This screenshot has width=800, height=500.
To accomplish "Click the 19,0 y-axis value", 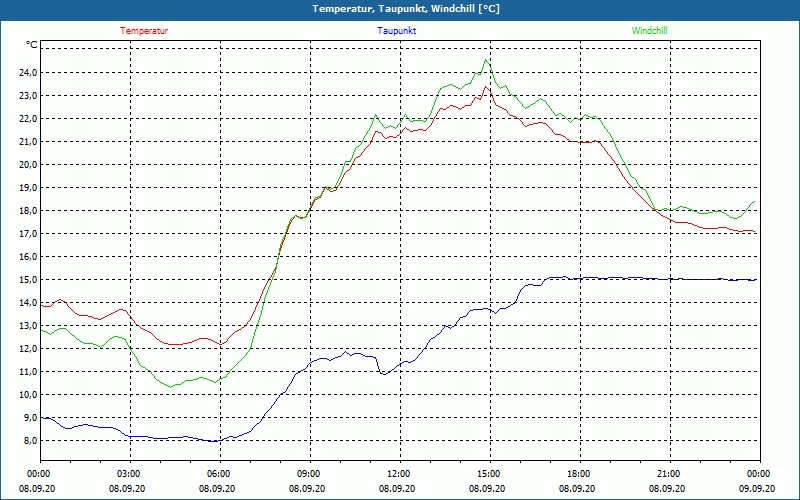I will 28,187.
